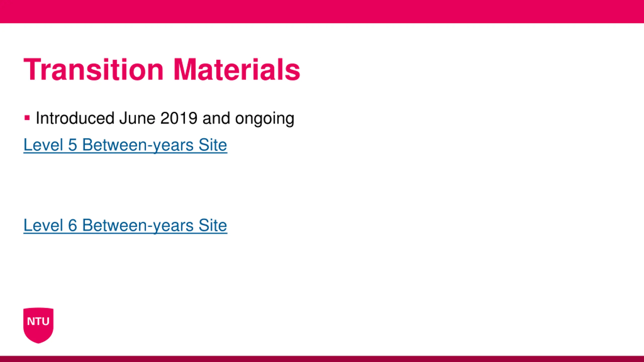
Task: Click the word "Site" in the Level 6 link
Action: [213, 225]
